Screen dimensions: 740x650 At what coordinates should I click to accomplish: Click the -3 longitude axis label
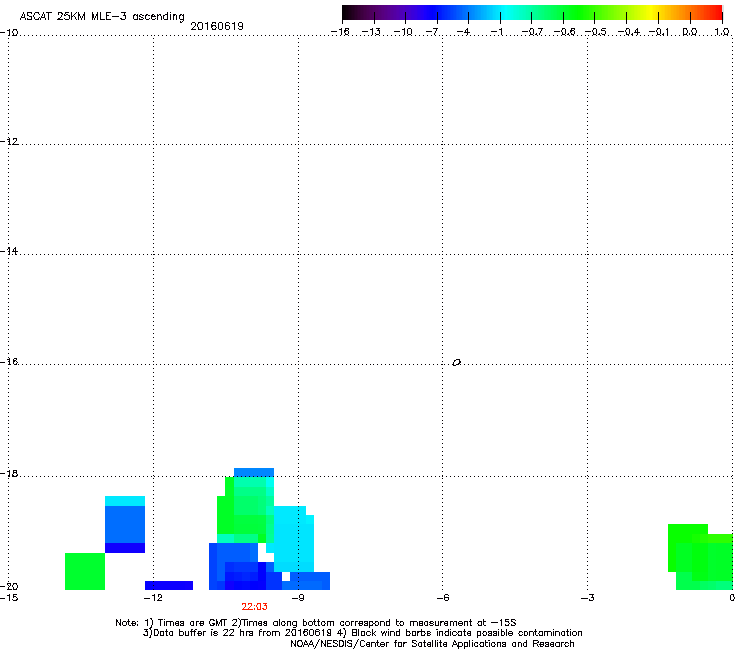(588, 598)
